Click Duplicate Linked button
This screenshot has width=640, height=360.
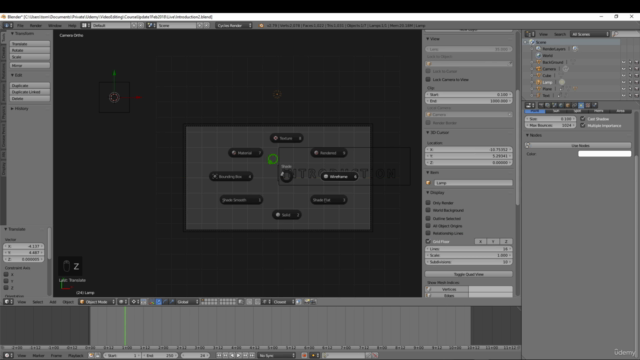click(30, 92)
